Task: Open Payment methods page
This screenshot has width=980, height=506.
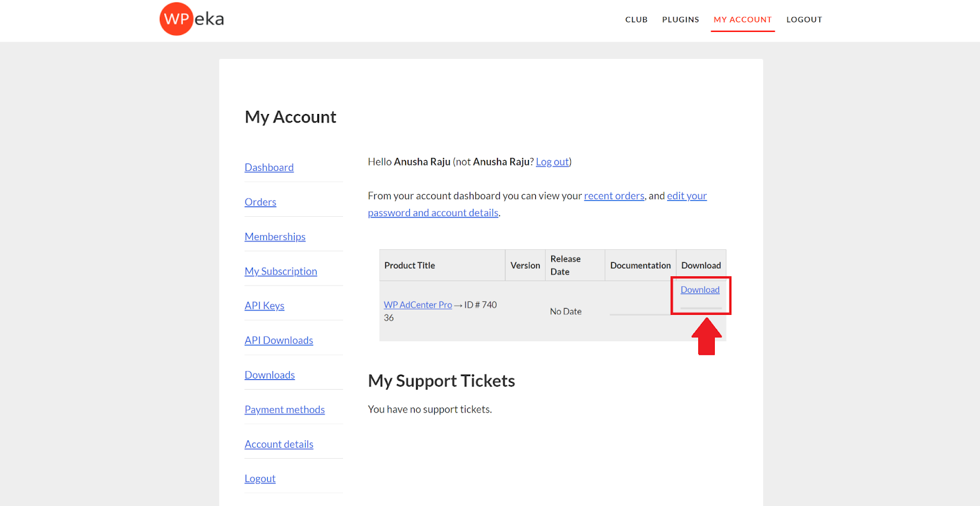Action: coord(285,410)
